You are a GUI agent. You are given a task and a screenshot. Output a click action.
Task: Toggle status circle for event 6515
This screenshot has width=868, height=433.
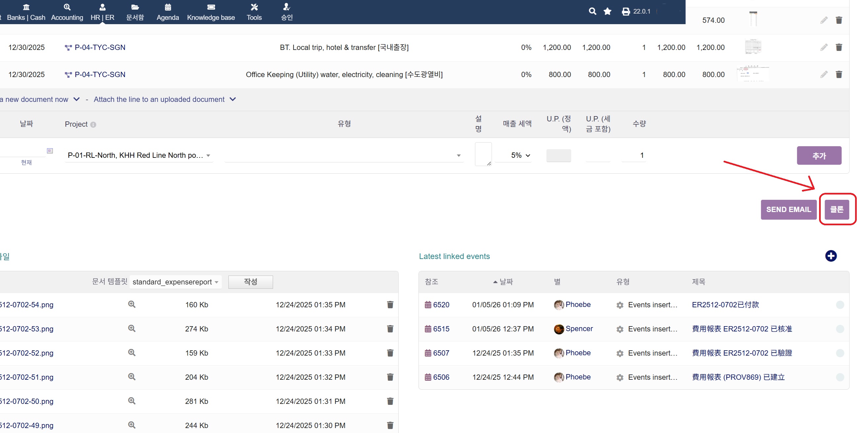point(840,329)
